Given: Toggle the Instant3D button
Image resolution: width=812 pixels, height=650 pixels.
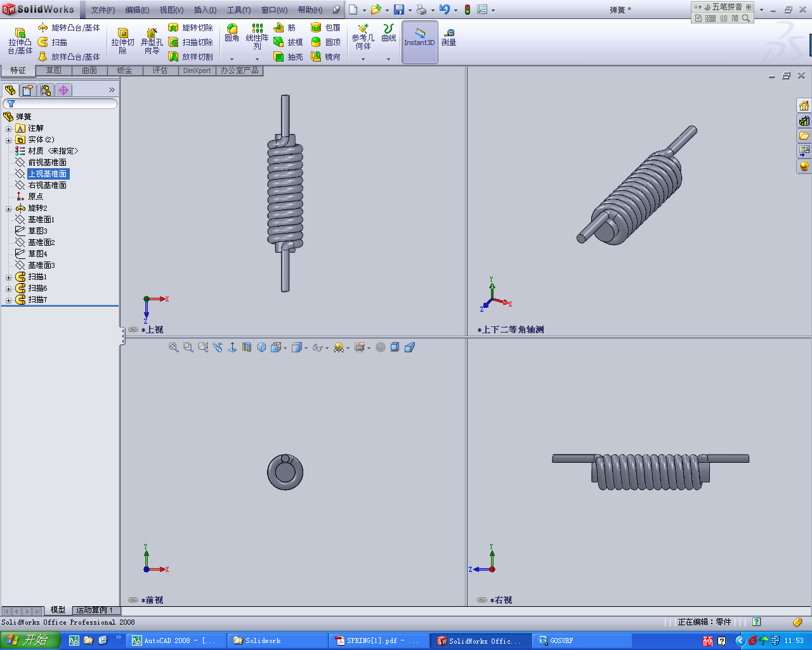Looking at the screenshot, I should (x=420, y=42).
